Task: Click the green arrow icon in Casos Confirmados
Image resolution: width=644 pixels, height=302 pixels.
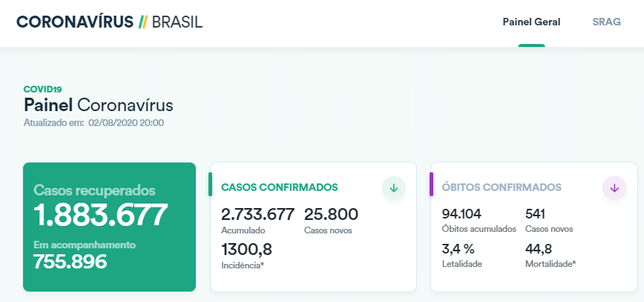Action: click(x=393, y=188)
